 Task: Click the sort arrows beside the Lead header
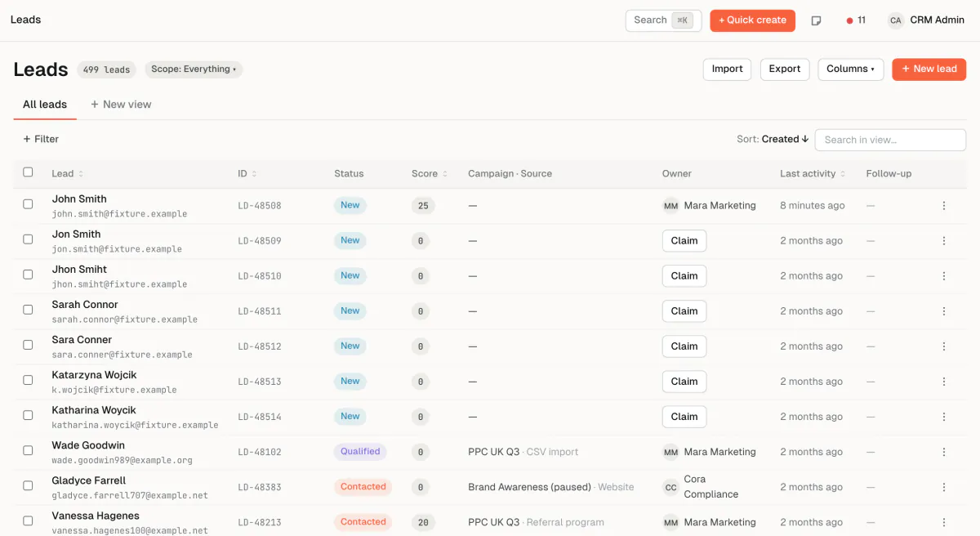coord(81,174)
